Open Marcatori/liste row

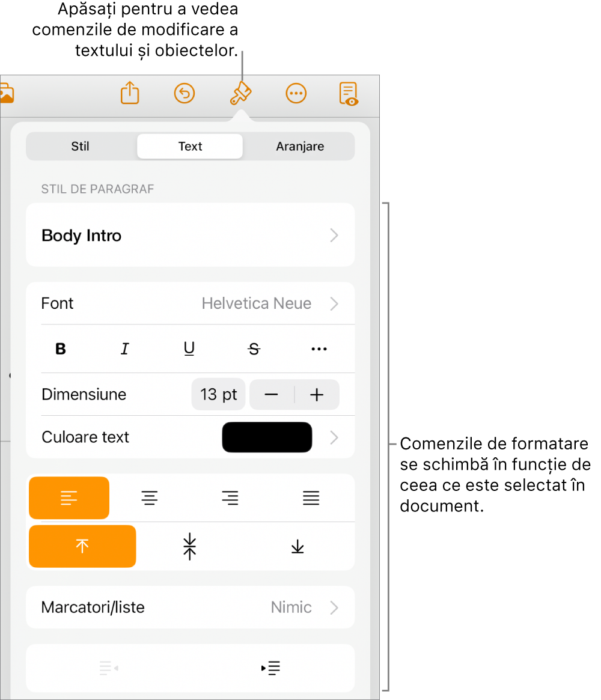pos(190,607)
